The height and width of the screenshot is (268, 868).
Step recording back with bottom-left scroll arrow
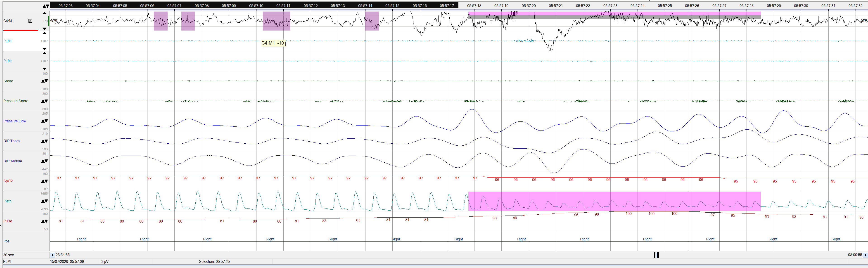(x=52, y=255)
